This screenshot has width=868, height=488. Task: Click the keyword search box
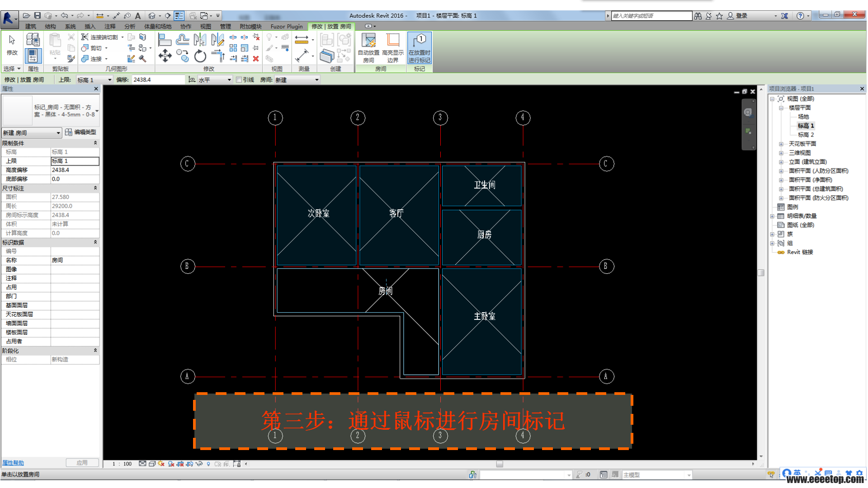[651, 16]
